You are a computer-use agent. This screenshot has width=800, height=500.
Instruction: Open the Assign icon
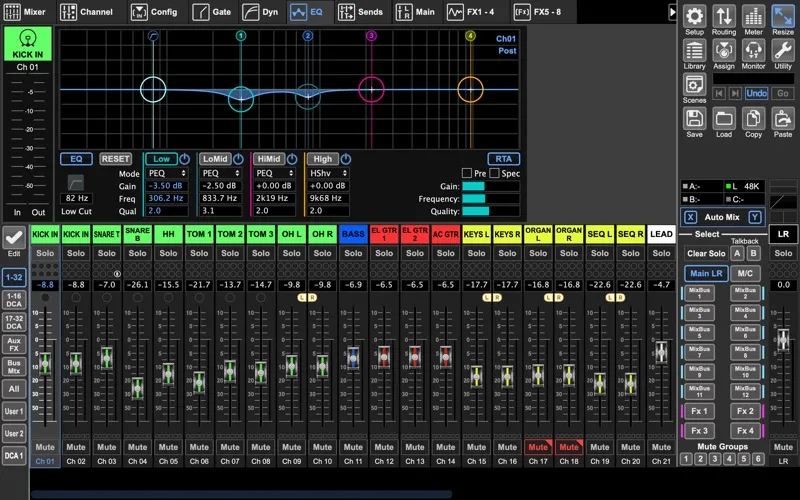pyautogui.click(x=724, y=51)
